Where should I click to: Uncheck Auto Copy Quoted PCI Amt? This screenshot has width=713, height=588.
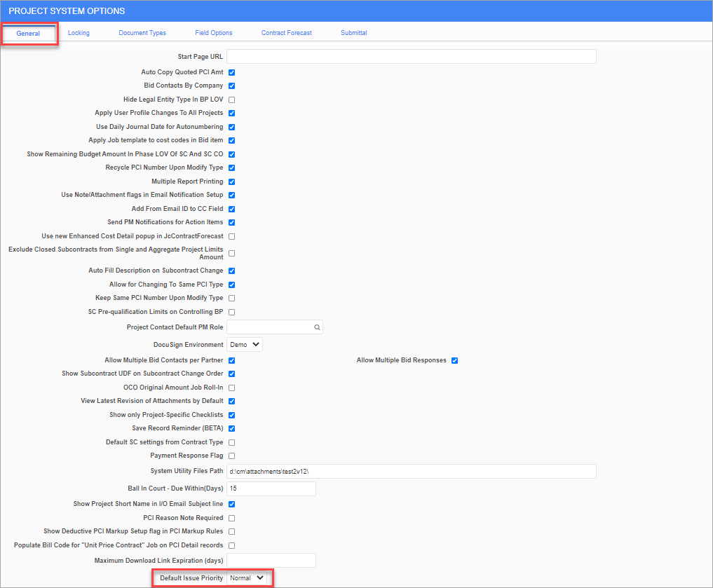(x=232, y=72)
